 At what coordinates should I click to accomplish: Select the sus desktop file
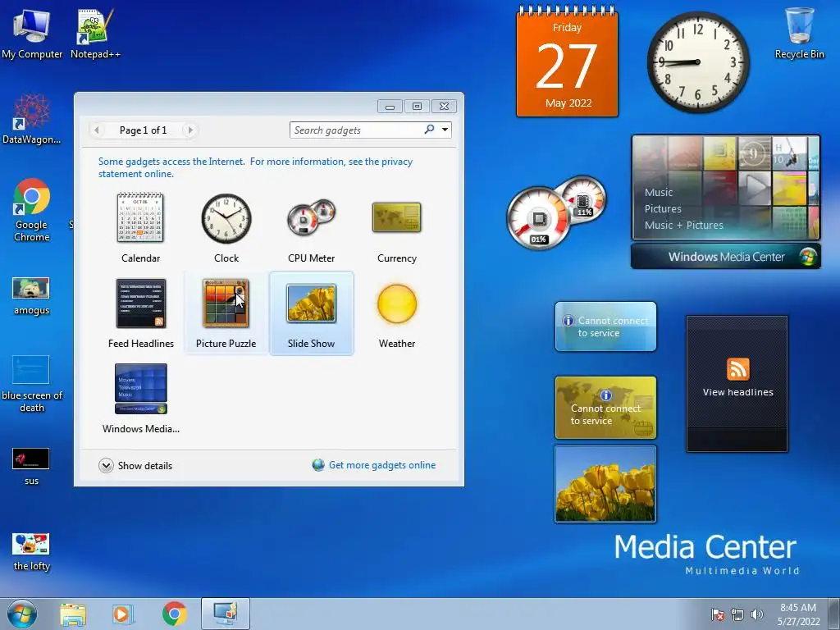32,466
